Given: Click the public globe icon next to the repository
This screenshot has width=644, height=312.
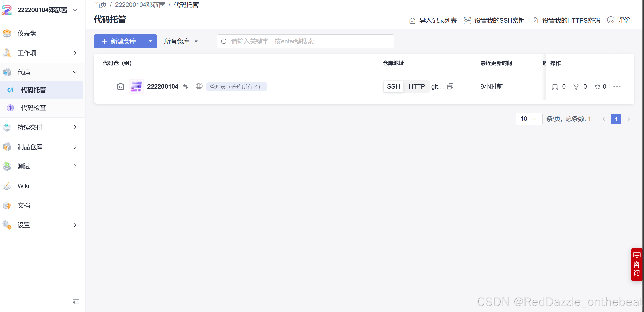Looking at the screenshot, I should click(199, 86).
